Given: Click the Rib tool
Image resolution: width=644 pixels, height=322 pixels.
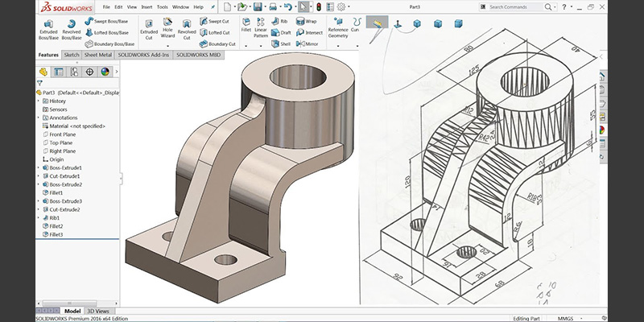Looking at the screenshot, I should [x=279, y=21].
